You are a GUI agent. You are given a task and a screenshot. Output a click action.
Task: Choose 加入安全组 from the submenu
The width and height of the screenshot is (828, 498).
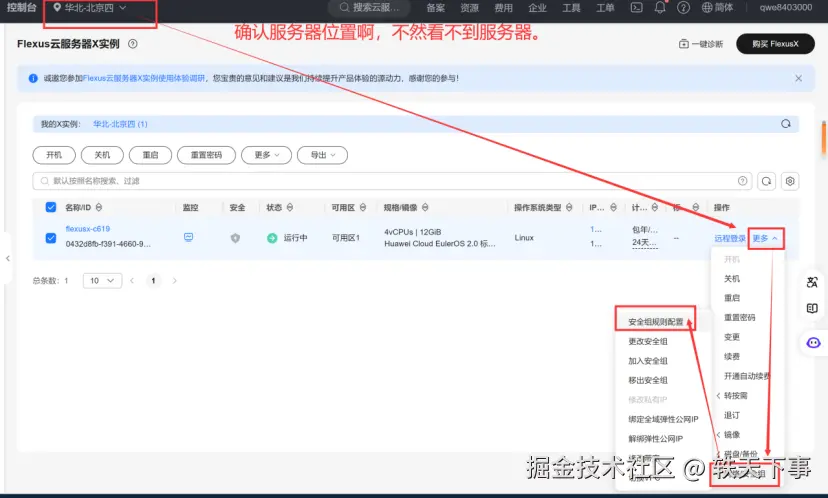click(647, 361)
